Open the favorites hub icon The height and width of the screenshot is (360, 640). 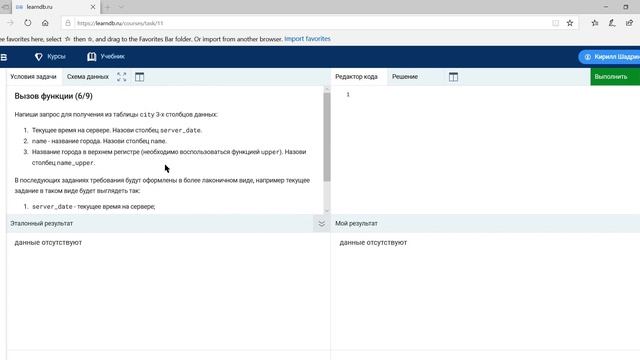(595, 23)
